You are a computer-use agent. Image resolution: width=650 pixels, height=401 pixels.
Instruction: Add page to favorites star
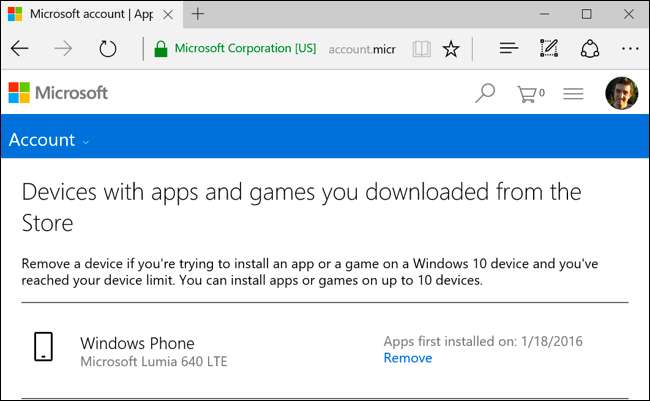451,48
